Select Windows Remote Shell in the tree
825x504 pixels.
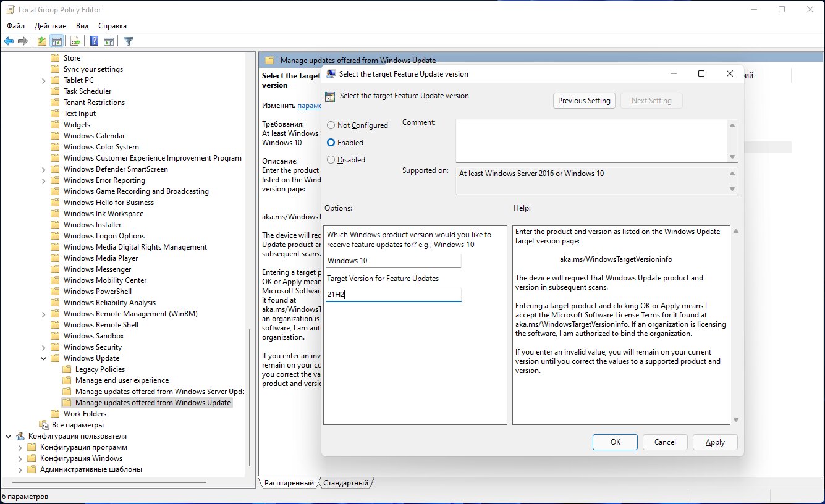click(x=101, y=325)
